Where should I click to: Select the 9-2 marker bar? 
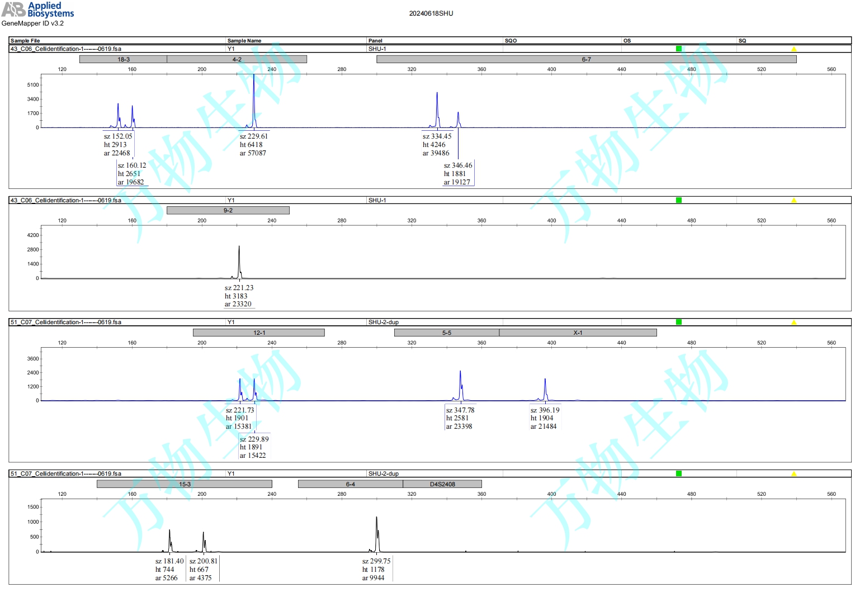(x=228, y=211)
